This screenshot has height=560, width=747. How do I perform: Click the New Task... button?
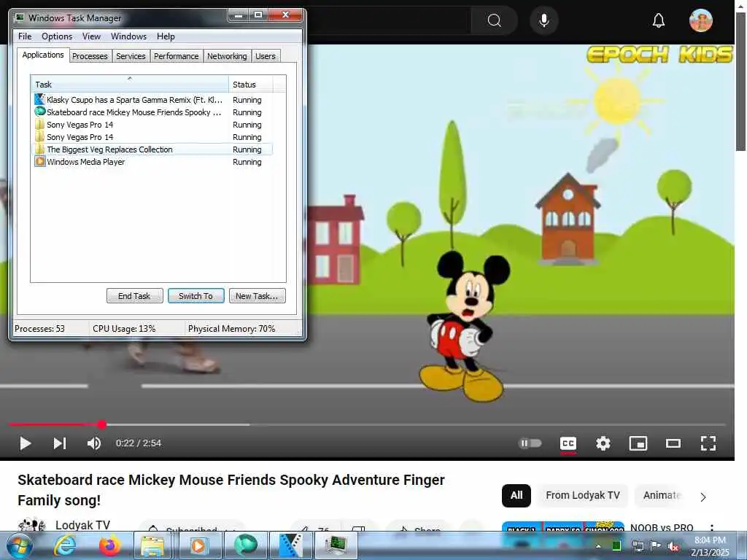click(258, 296)
